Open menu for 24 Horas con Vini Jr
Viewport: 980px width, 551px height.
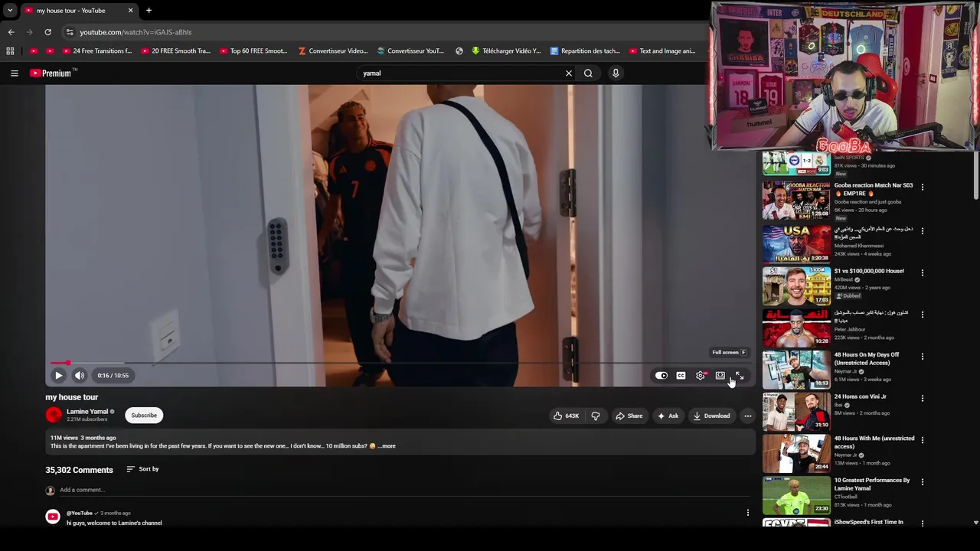tap(922, 398)
